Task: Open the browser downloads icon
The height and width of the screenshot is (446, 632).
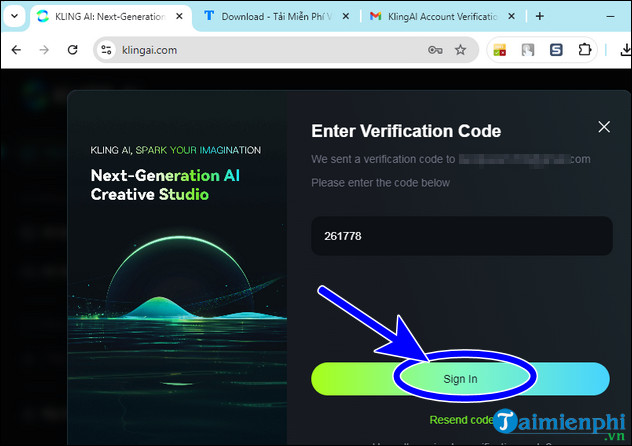Action: [x=626, y=50]
